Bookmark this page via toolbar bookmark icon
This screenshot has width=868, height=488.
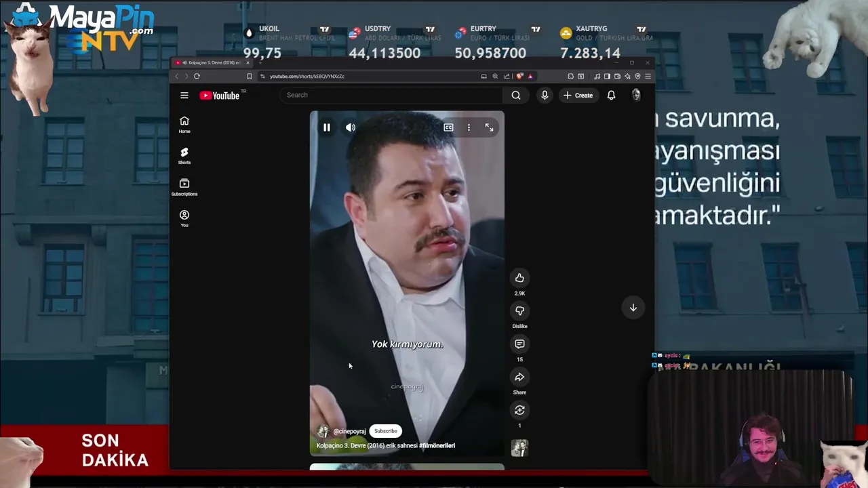pyautogui.click(x=250, y=77)
